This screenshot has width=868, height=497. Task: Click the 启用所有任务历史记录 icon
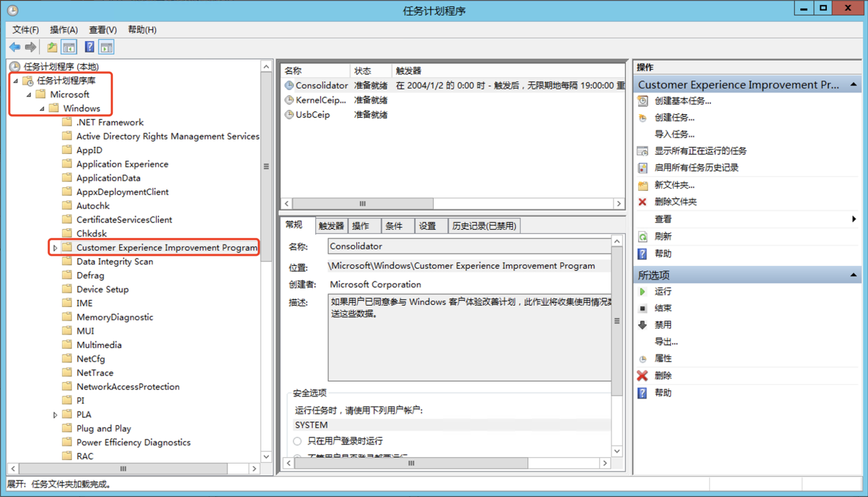point(642,167)
